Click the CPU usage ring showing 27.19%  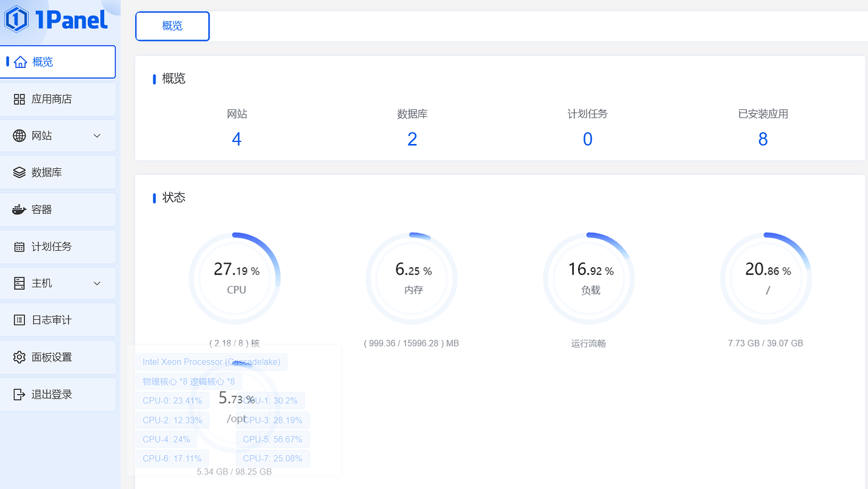[235, 277]
